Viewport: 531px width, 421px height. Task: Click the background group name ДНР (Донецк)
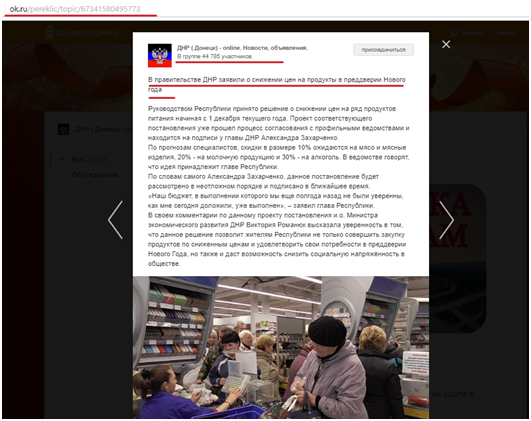pyautogui.click(x=103, y=129)
